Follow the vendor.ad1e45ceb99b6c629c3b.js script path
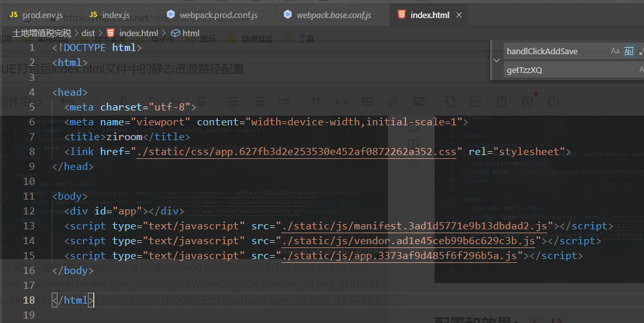Image resolution: width=644 pixels, height=323 pixels. pos(408,241)
